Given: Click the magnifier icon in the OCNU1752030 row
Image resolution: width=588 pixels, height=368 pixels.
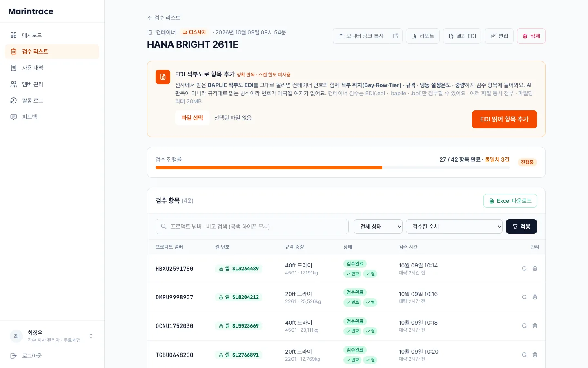Looking at the screenshot, I should tap(524, 326).
